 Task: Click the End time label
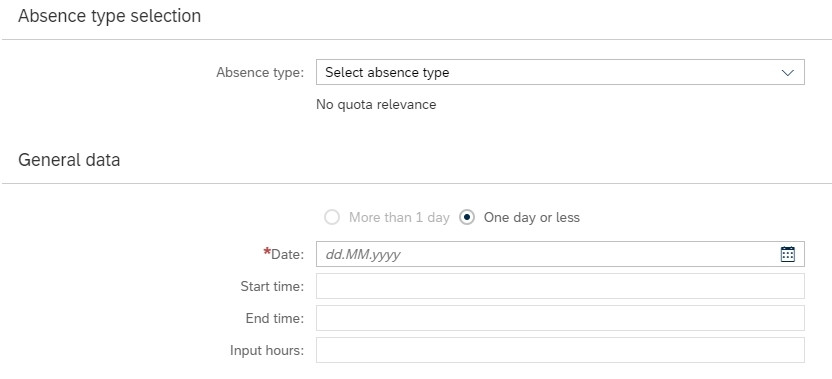(x=275, y=318)
